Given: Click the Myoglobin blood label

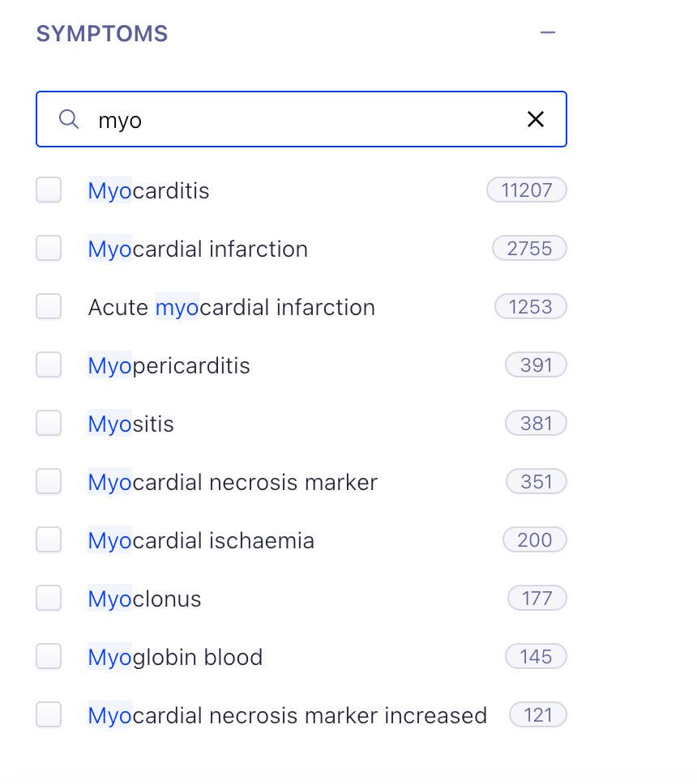Looking at the screenshot, I should tap(175, 657).
